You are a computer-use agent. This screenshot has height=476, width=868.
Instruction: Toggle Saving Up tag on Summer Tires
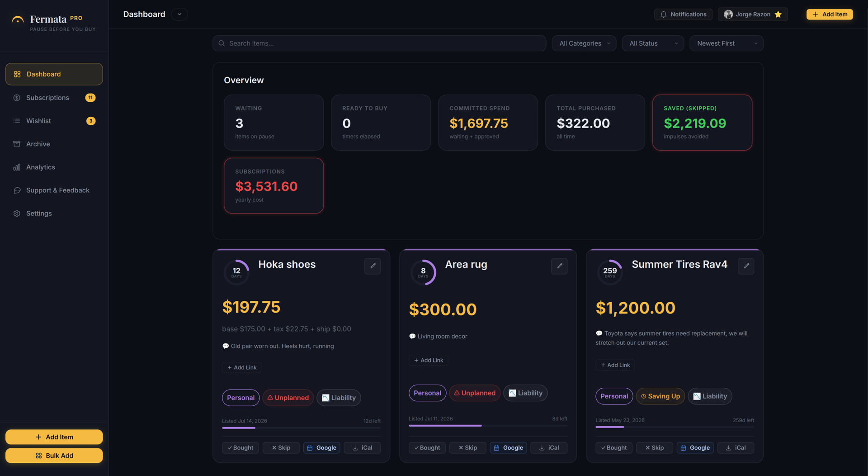click(660, 396)
